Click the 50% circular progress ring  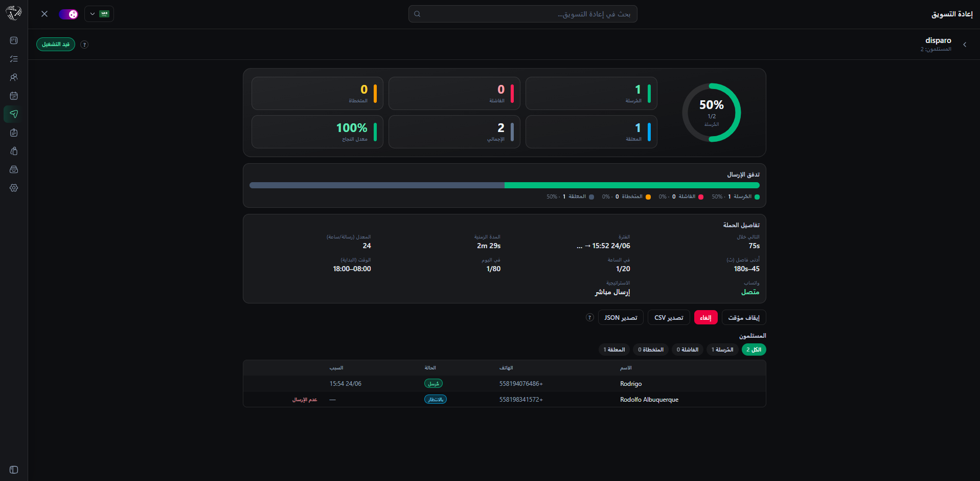(711, 113)
